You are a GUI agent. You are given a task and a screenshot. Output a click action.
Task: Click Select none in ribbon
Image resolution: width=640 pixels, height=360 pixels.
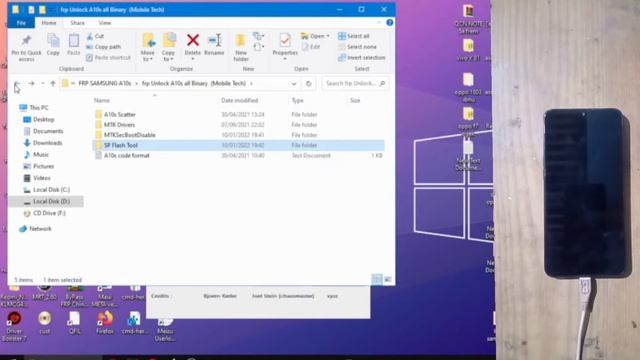point(358,47)
